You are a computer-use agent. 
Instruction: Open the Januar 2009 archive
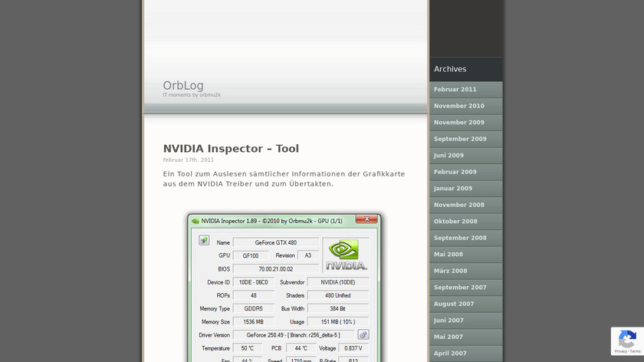(x=466, y=188)
